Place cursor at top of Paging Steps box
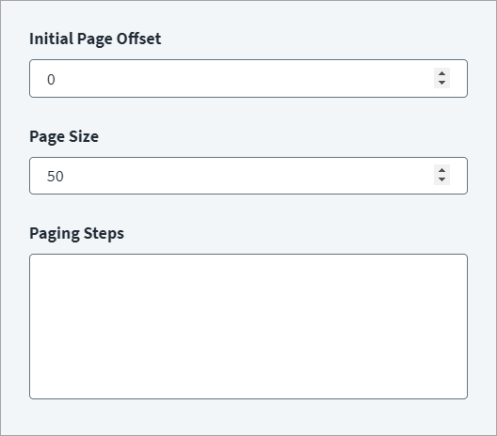497x436 pixels. pyautogui.click(x=248, y=263)
